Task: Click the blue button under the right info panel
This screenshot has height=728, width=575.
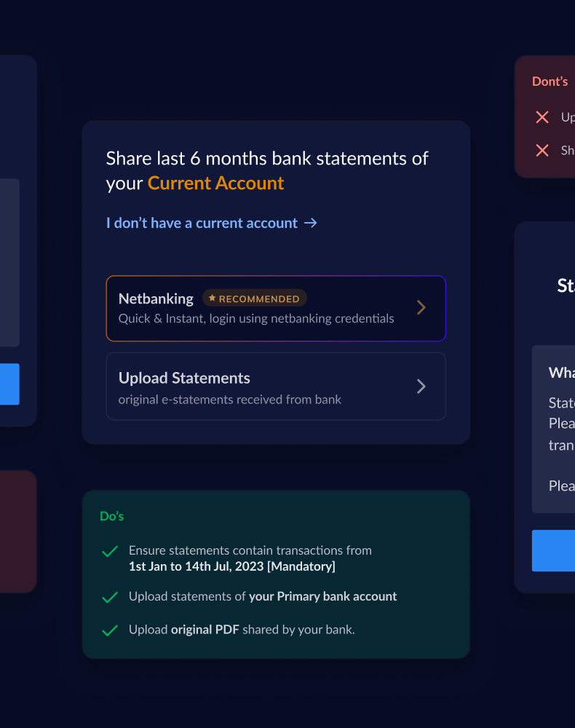Action: (x=555, y=551)
